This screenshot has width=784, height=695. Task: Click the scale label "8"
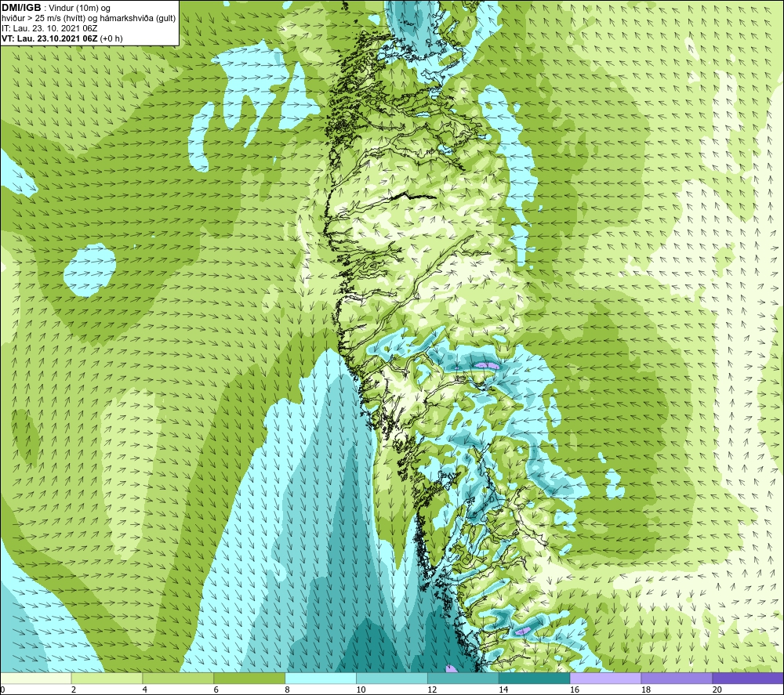287,690
